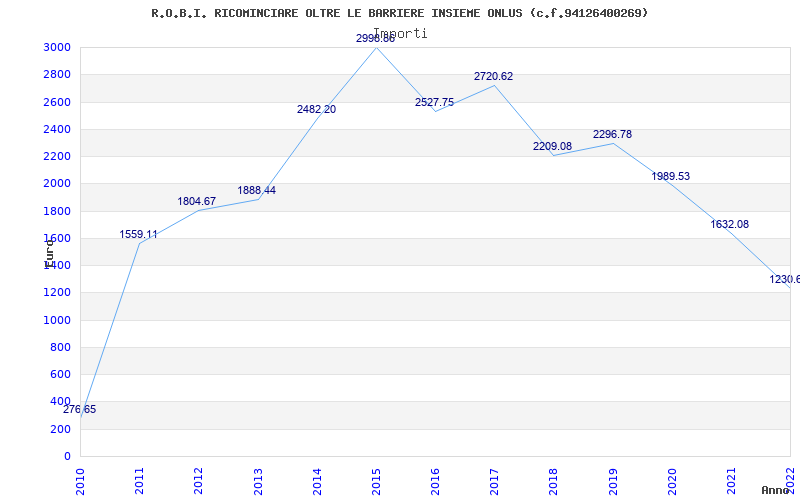The width and height of the screenshot is (800, 500).
Task: Click the 2200 y-axis tick label
Action: coord(58,156)
